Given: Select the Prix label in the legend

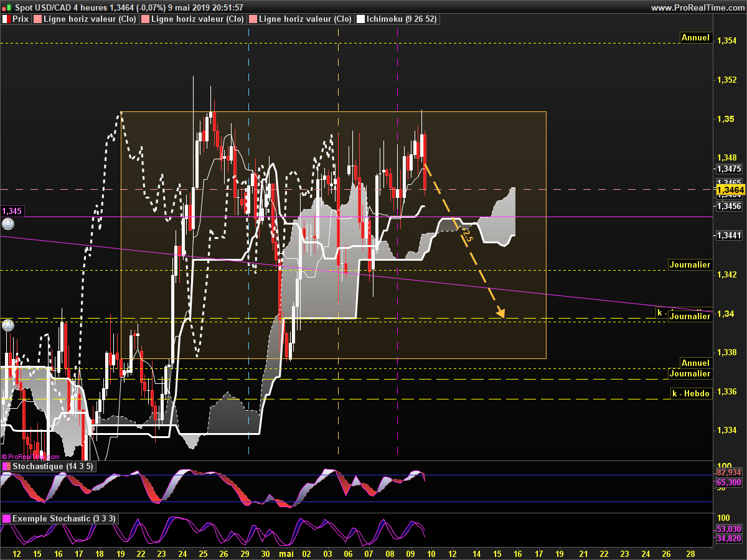Looking at the screenshot, I should pos(21,19).
